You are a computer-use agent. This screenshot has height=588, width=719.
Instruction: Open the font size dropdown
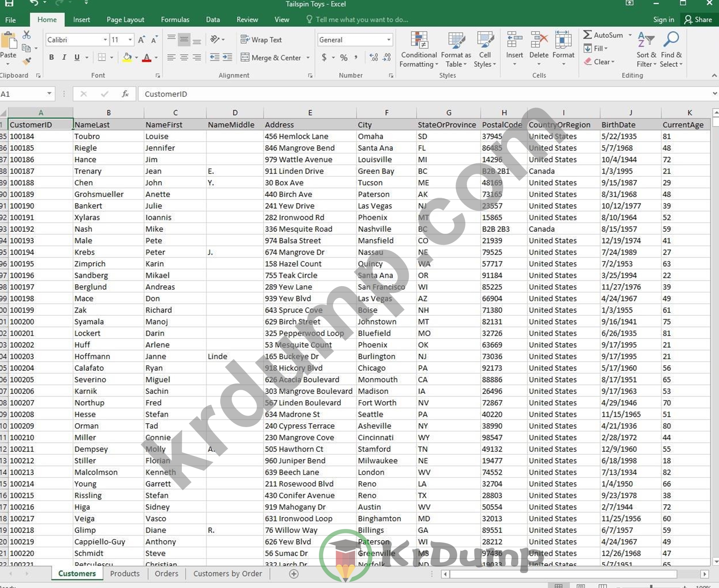pyautogui.click(x=130, y=40)
